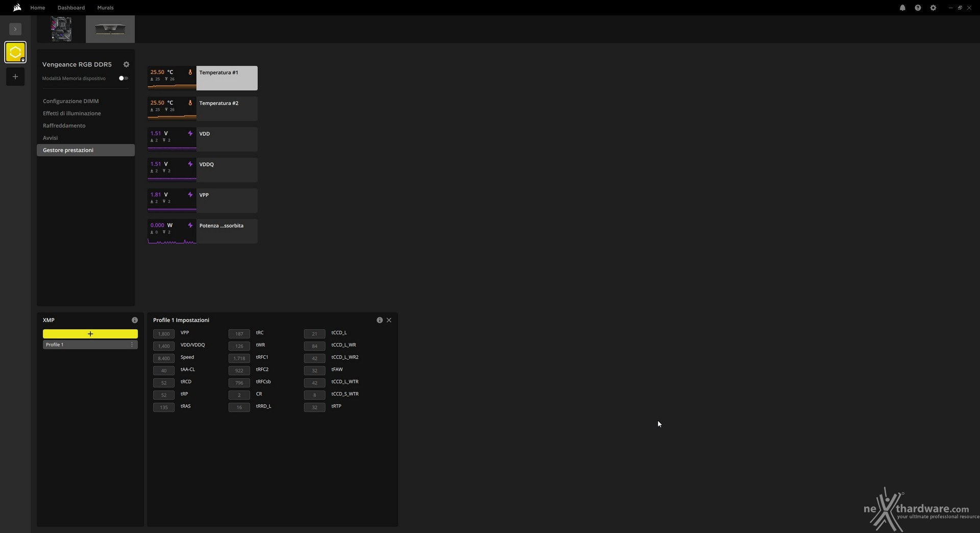Click the tRP value field
The width and height of the screenshot is (980, 533).
pyautogui.click(x=164, y=395)
